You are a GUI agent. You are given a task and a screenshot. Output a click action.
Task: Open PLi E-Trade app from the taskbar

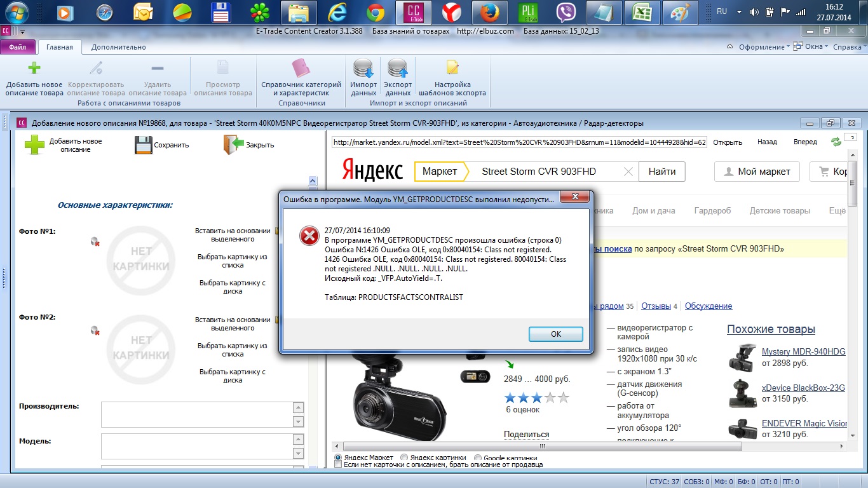[527, 13]
